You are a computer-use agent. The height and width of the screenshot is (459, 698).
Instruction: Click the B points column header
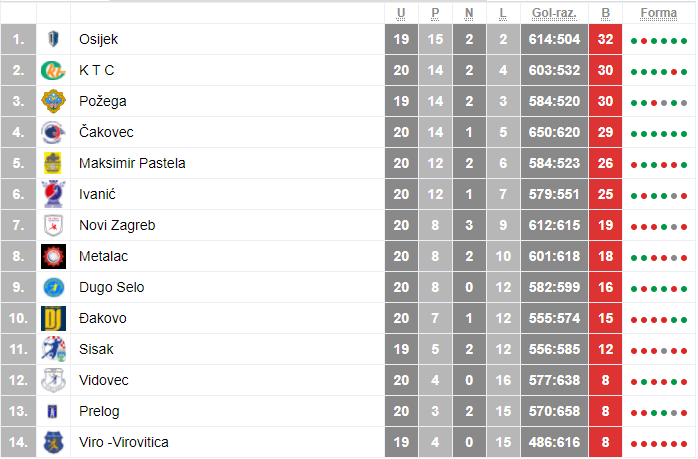point(605,12)
